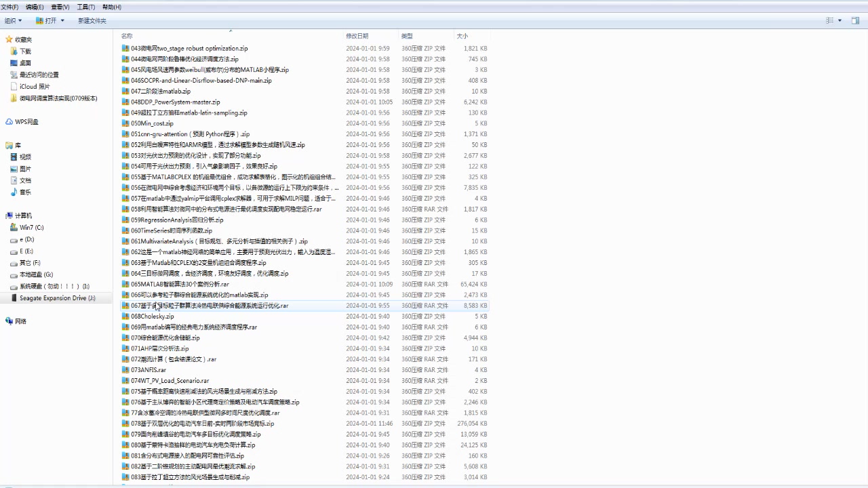Click the 65,424 KB size cell
The width and height of the screenshot is (868, 488).
tap(474, 284)
